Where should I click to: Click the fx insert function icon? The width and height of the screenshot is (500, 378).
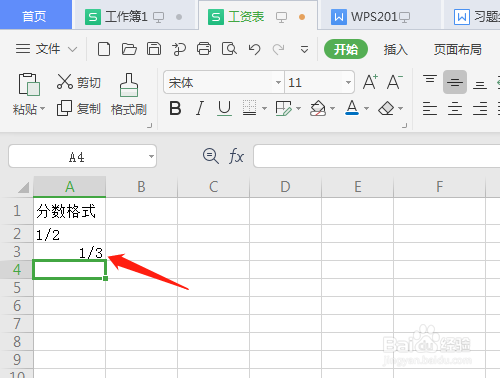pyautogui.click(x=236, y=156)
